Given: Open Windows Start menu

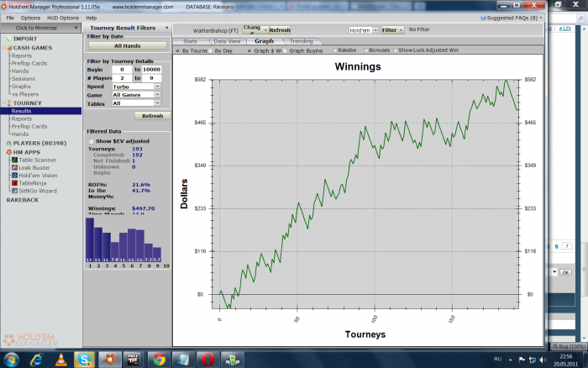Looking at the screenshot, I should click(x=11, y=360).
